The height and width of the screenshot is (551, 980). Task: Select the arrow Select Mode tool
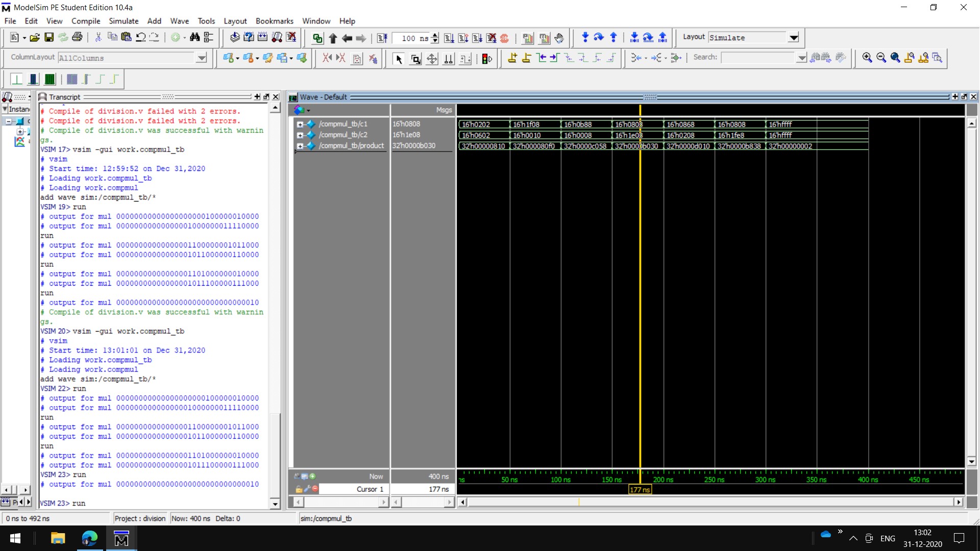(x=399, y=59)
